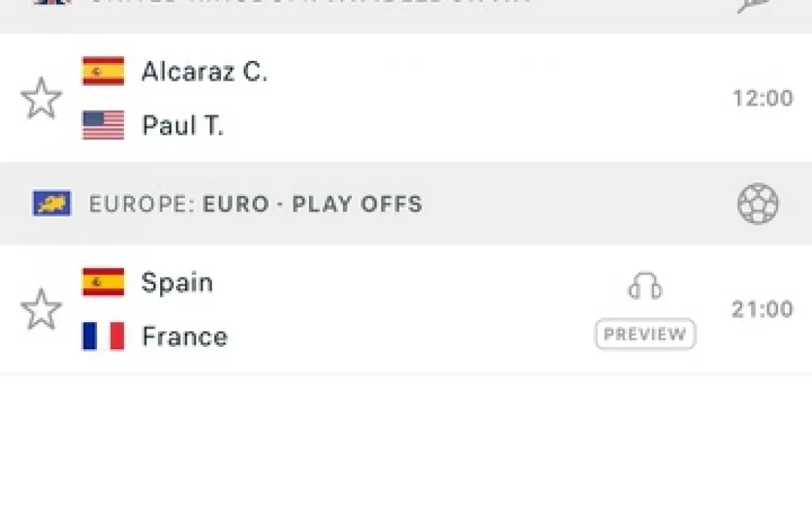
Task: Open the France team name
Action: tap(185, 336)
